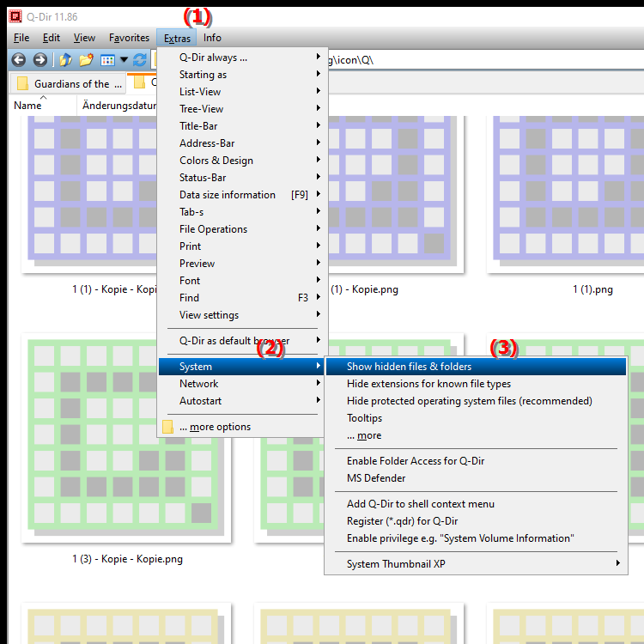Click the Extras menu

(x=177, y=38)
